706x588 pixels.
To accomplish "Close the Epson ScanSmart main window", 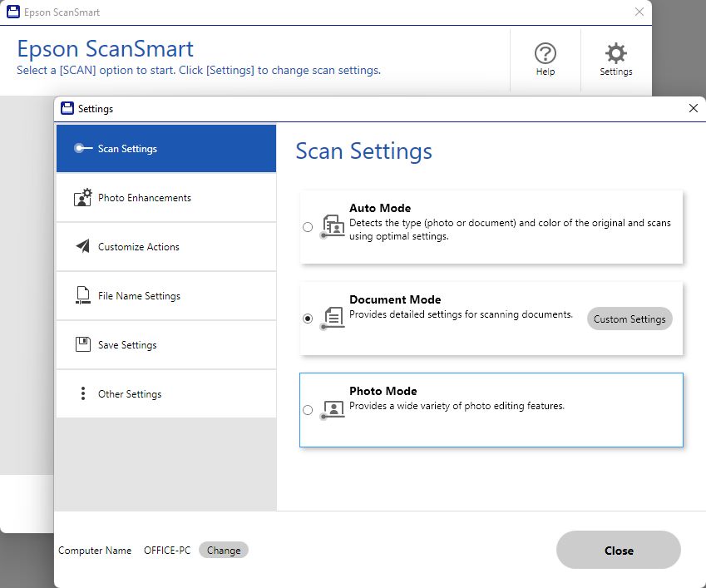I will click(x=639, y=12).
